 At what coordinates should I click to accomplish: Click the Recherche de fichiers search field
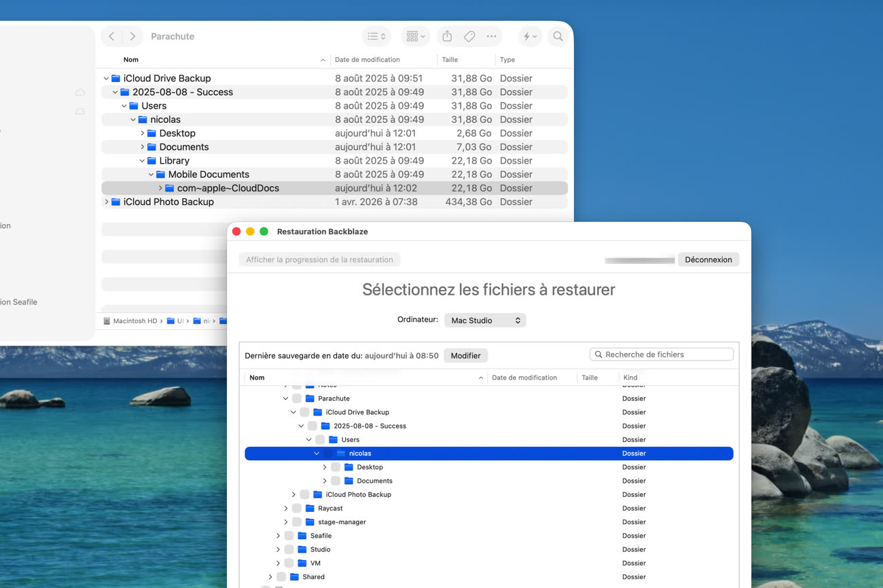tap(662, 354)
